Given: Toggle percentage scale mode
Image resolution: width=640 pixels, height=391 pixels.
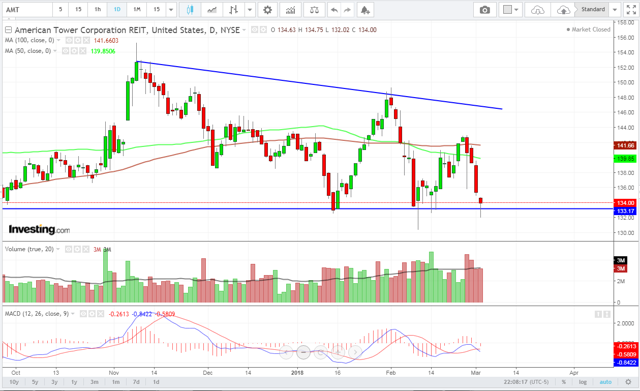Looking at the screenshot, I should 564,382.
